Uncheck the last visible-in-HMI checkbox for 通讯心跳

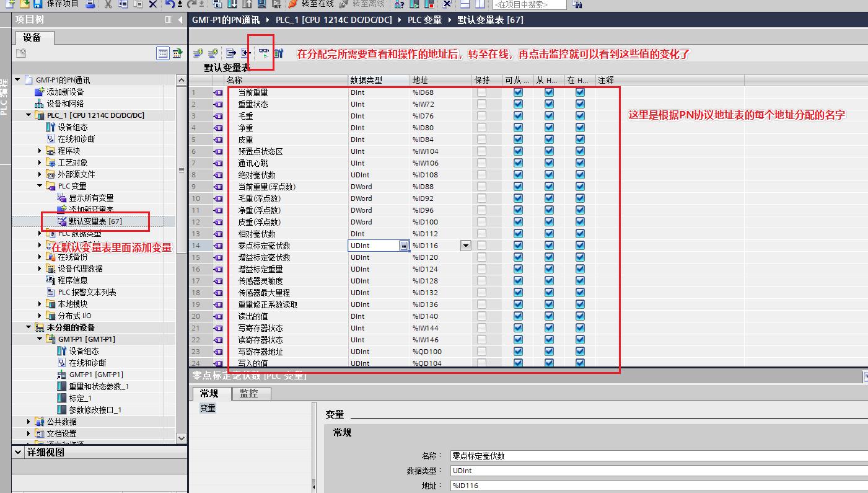(x=580, y=163)
